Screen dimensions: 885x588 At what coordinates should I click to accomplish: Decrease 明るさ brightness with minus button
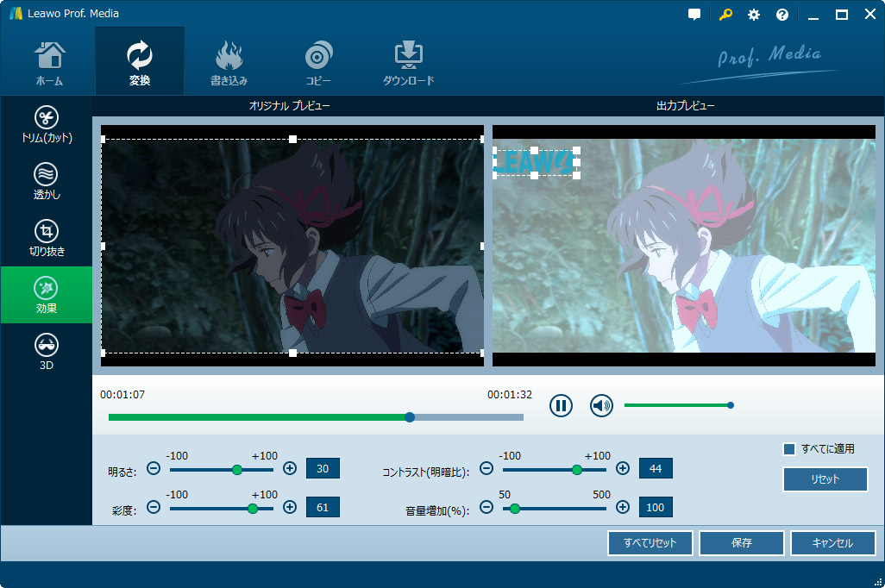(154, 468)
